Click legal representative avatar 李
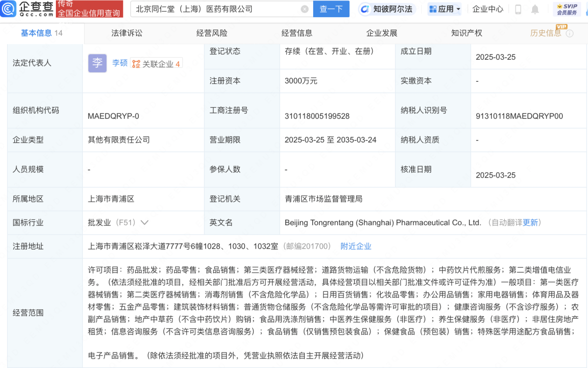The height and width of the screenshot is (368, 588). tap(98, 63)
